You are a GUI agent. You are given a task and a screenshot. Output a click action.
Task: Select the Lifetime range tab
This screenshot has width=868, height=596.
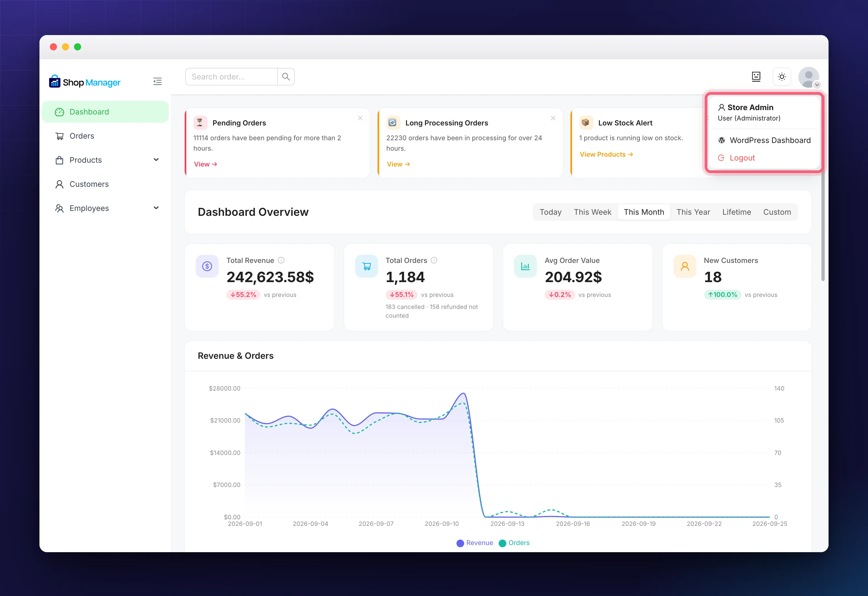pos(736,212)
